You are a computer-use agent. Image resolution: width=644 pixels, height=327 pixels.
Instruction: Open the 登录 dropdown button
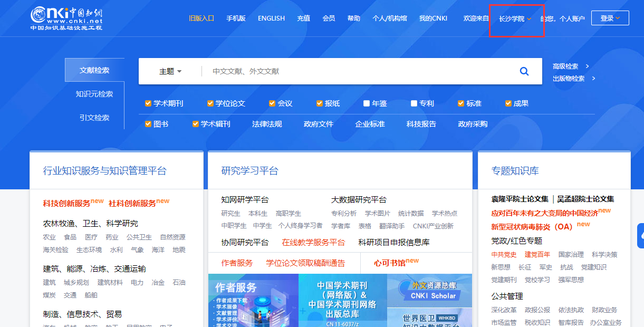[x=610, y=18]
